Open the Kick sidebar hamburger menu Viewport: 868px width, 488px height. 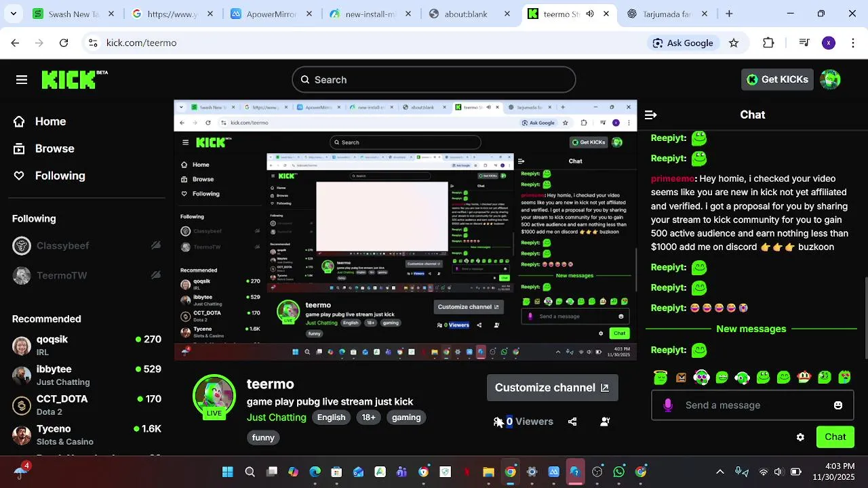pyautogui.click(x=22, y=80)
